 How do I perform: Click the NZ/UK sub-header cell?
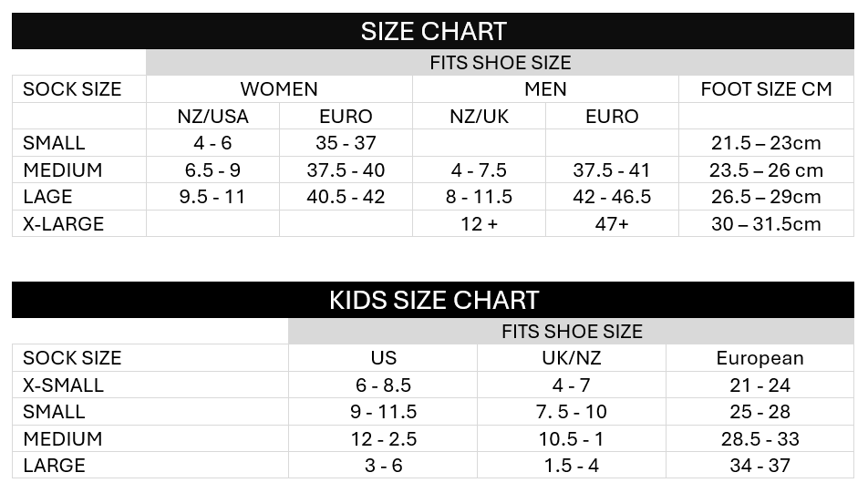(x=479, y=117)
